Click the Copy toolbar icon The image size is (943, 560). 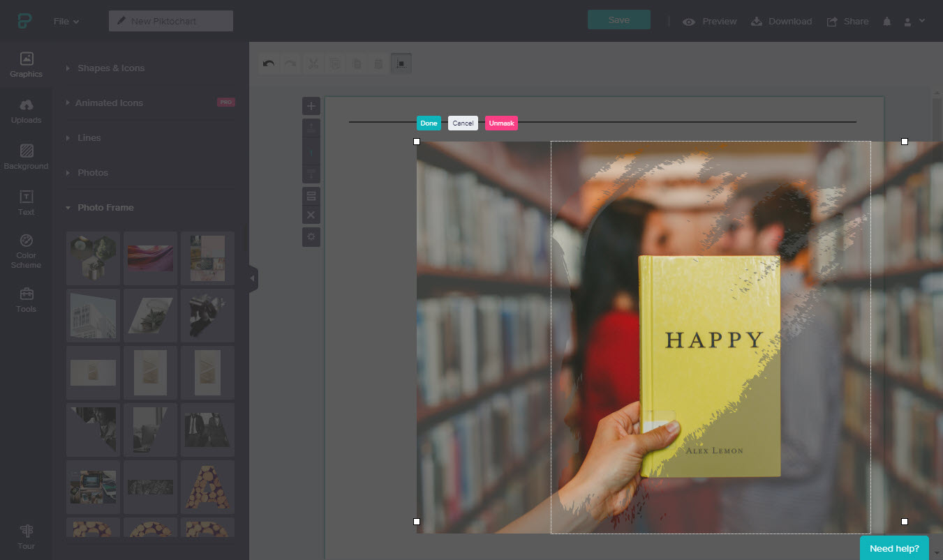pyautogui.click(x=335, y=64)
